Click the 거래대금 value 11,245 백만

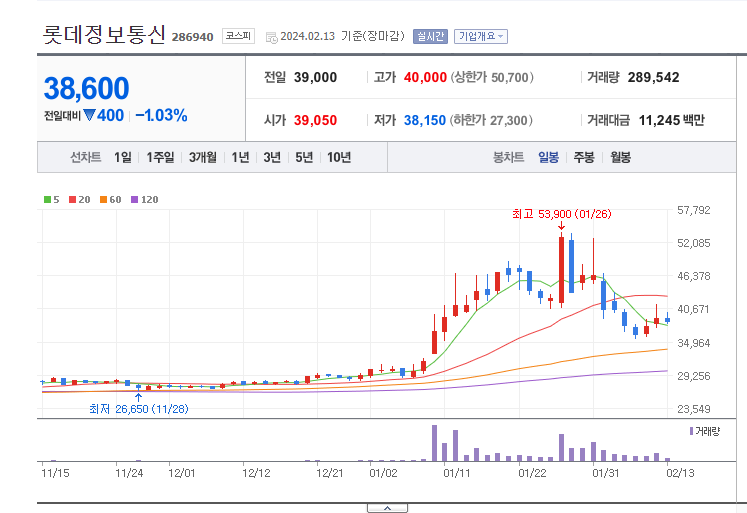[671, 120]
